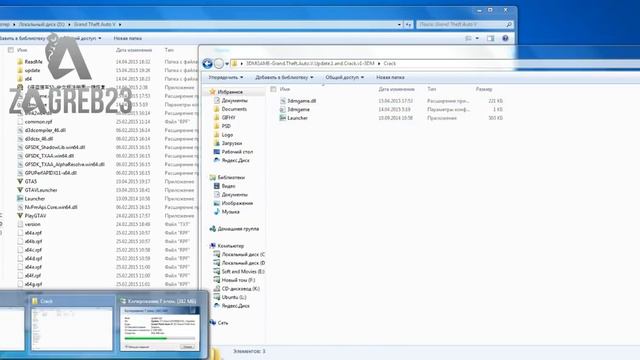Click the Crack breadcrumb in the address bar
This screenshot has height=360, width=640.
click(389, 64)
